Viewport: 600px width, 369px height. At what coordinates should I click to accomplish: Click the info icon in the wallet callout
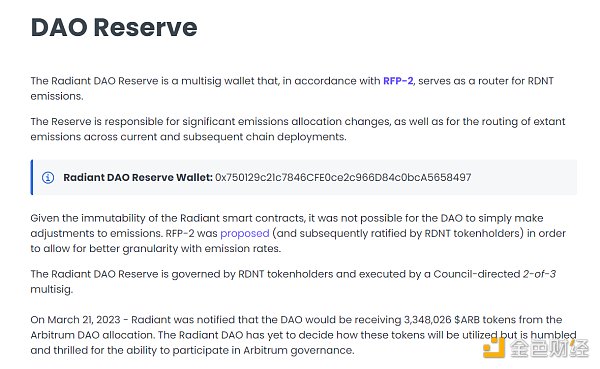point(48,178)
